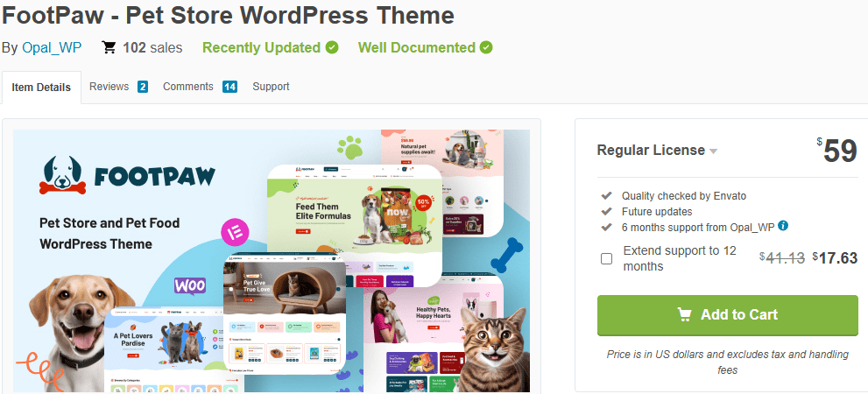The height and width of the screenshot is (394, 868).
Task: Click the Natural pet supplies await screenshot
Action: pos(441,183)
